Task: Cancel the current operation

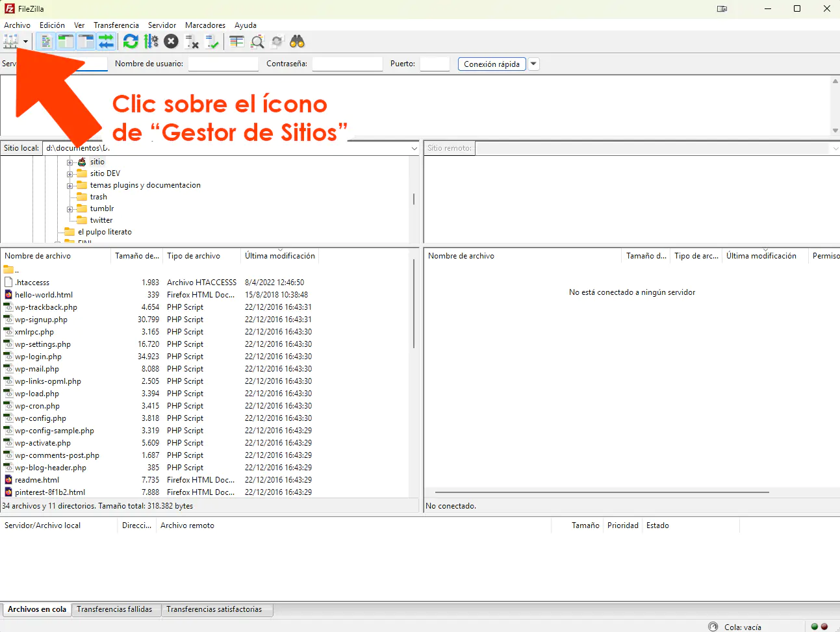Action: [x=170, y=40]
